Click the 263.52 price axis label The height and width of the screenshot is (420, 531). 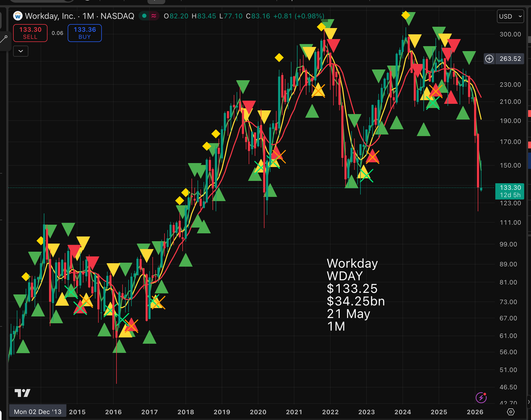click(510, 59)
